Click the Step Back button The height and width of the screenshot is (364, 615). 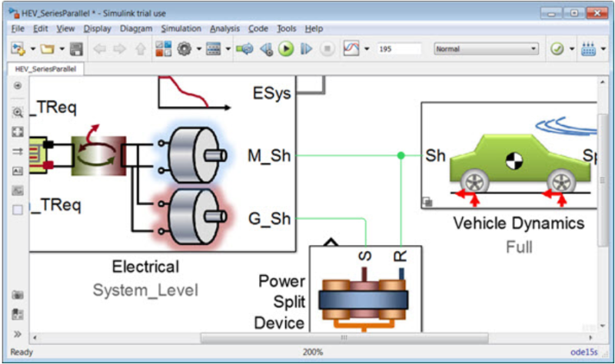(x=266, y=49)
